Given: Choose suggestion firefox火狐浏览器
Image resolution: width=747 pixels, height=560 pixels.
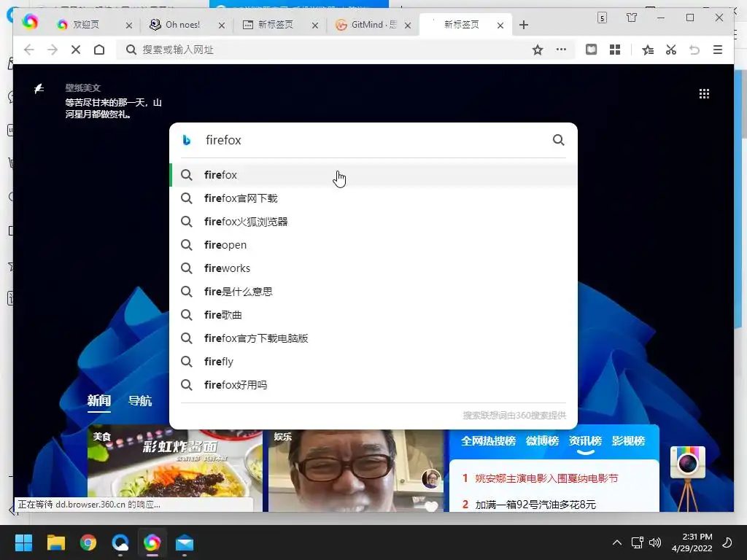Looking at the screenshot, I should pos(373,222).
